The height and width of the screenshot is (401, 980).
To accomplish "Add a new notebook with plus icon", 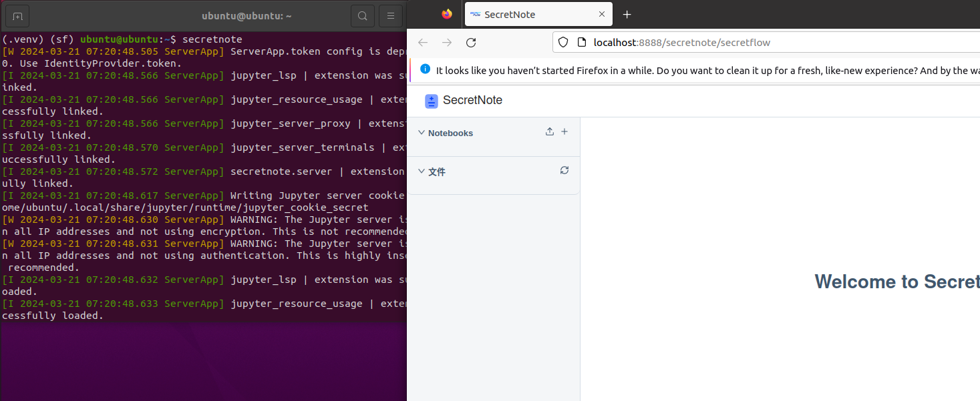I will (x=564, y=132).
